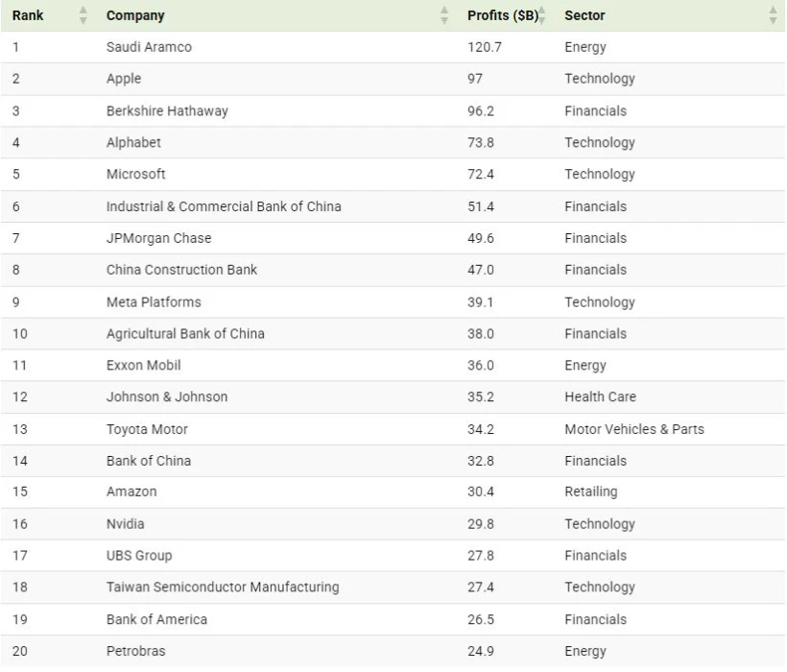
Task: Click Petrobras profit value 24.9
Action: [x=481, y=651]
